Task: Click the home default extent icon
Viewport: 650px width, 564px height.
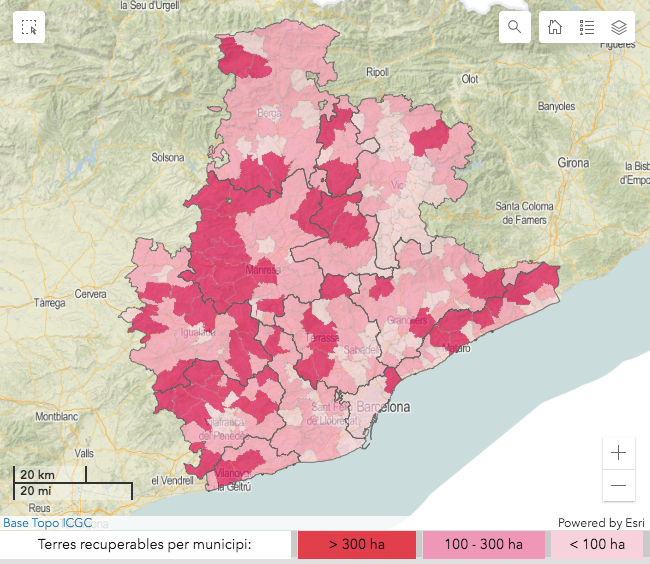Action: [555, 27]
